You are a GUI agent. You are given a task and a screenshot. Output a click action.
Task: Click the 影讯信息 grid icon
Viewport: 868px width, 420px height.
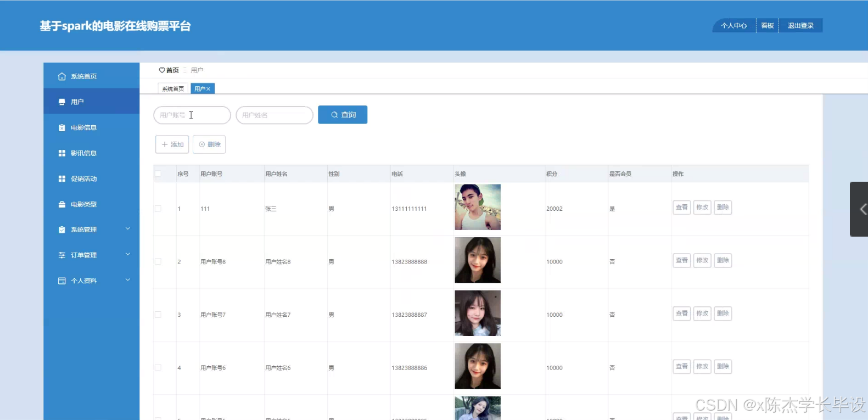tap(62, 153)
